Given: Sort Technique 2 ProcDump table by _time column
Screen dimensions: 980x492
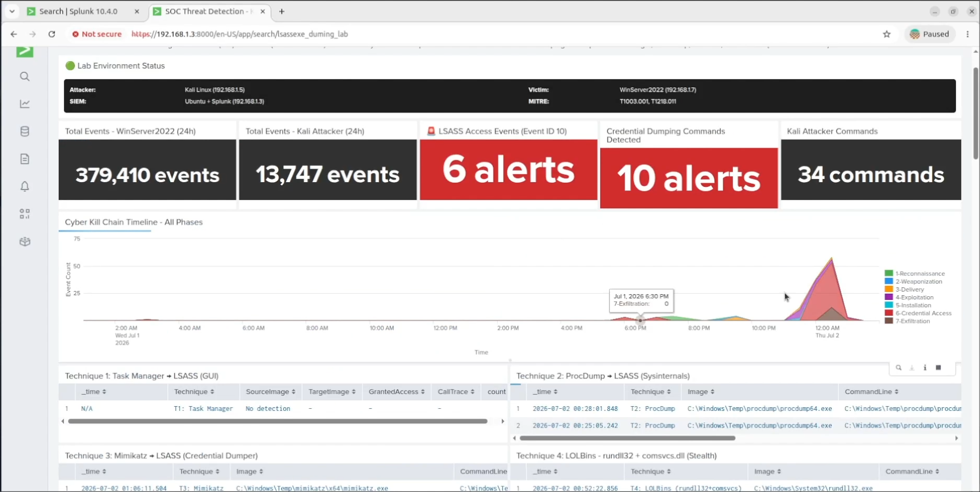Looking at the screenshot, I should pos(545,392).
